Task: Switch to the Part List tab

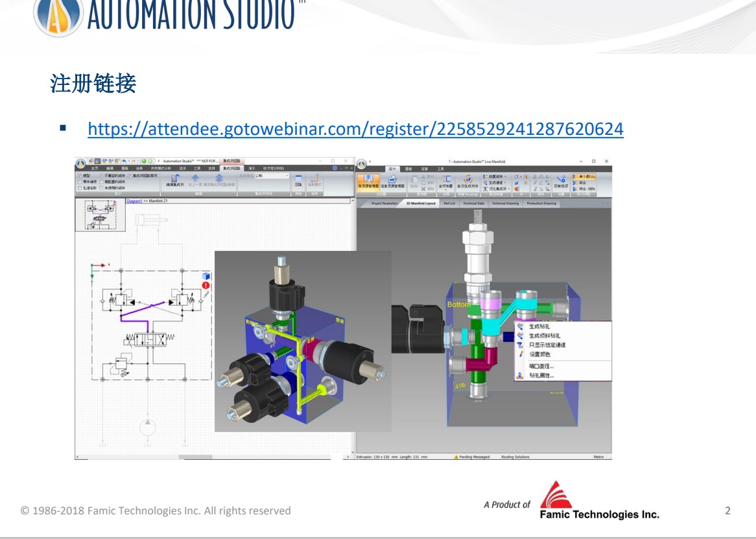Action: pyautogui.click(x=449, y=204)
